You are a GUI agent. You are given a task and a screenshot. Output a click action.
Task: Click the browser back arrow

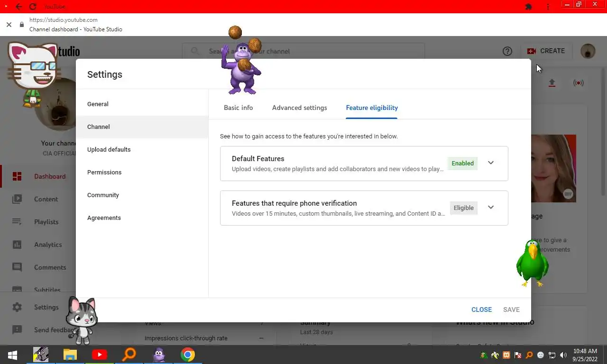coord(18,7)
